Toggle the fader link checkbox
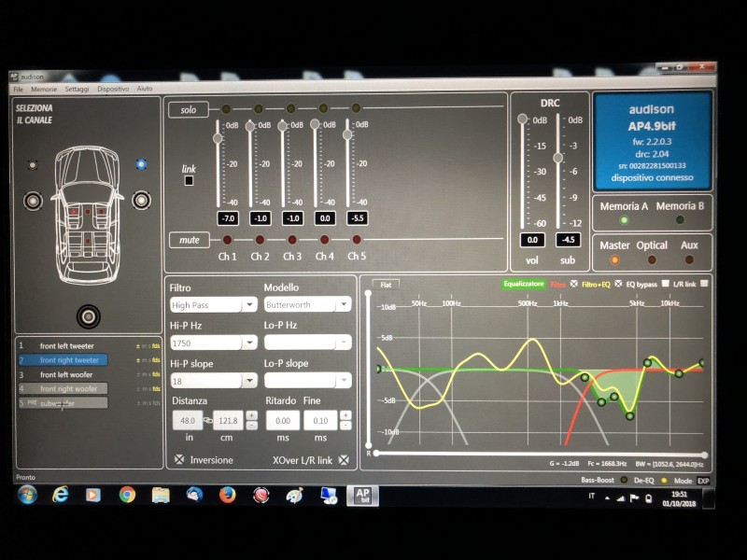 coord(190,181)
